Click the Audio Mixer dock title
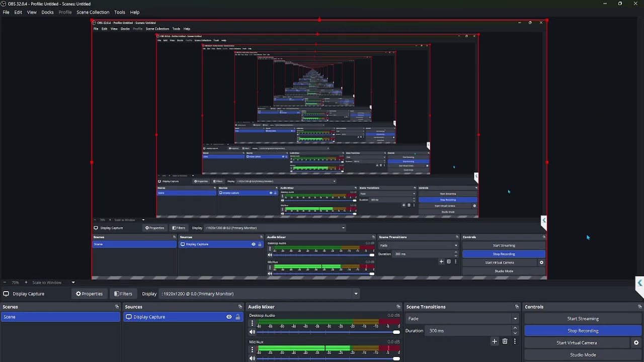The image size is (644, 362). (261, 307)
